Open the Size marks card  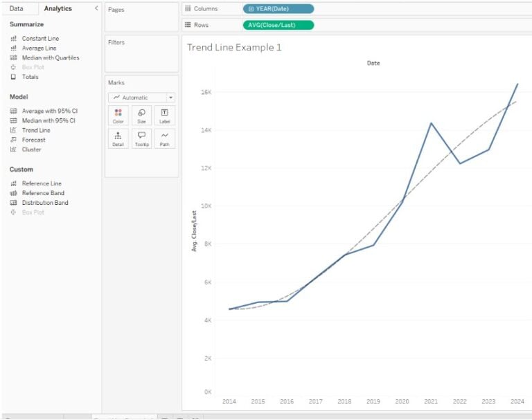click(141, 116)
